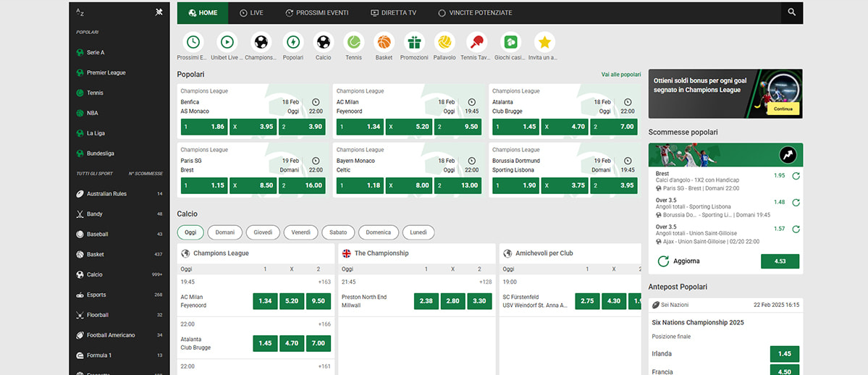
Task: Bet on Brest win at 16.00
Action: coord(302,185)
